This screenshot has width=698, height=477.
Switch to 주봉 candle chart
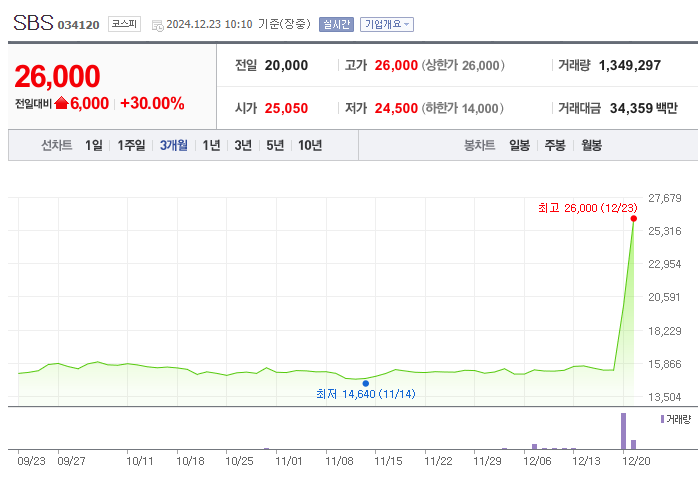[x=555, y=145]
